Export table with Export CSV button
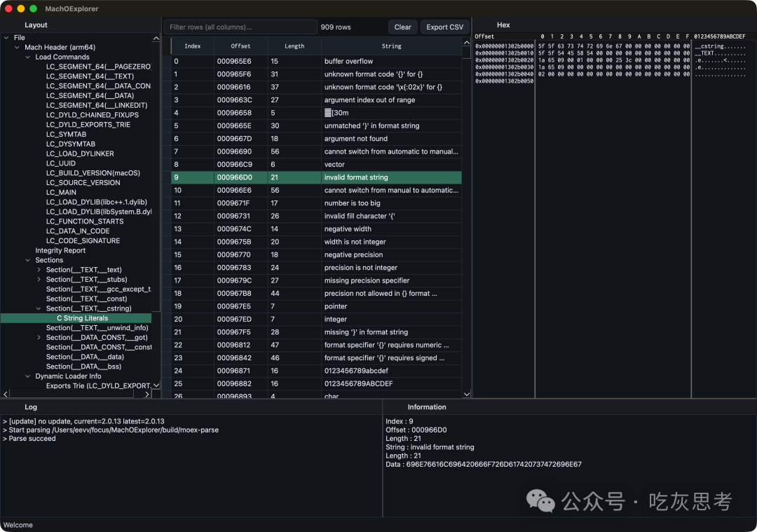 (444, 27)
